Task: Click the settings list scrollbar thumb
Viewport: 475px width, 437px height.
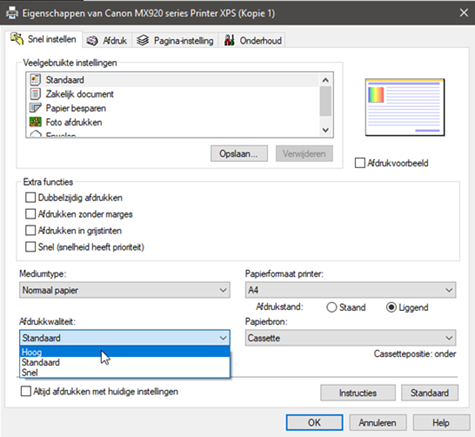Action: point(326,101)
